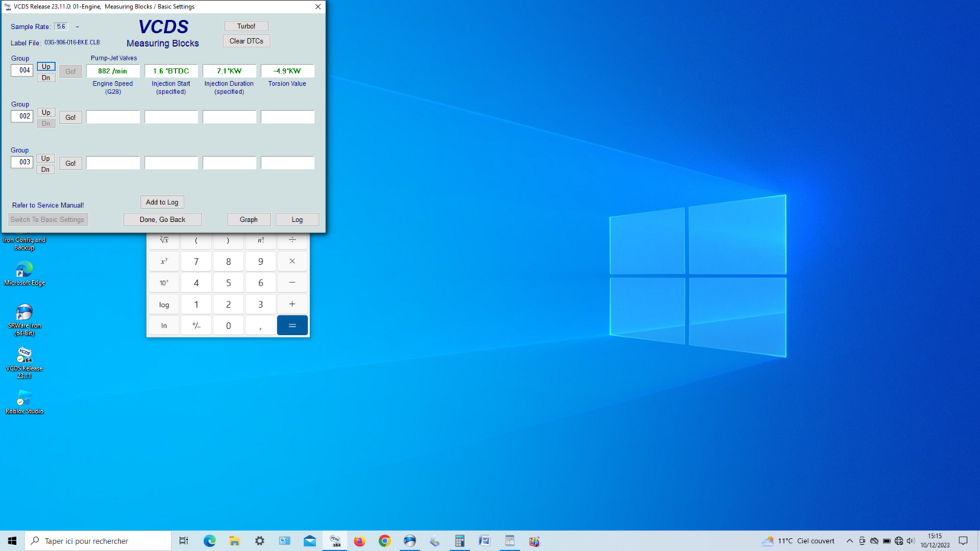Launch SRWare Iron (64-Bit) desktop shortcut

point(24,314)
